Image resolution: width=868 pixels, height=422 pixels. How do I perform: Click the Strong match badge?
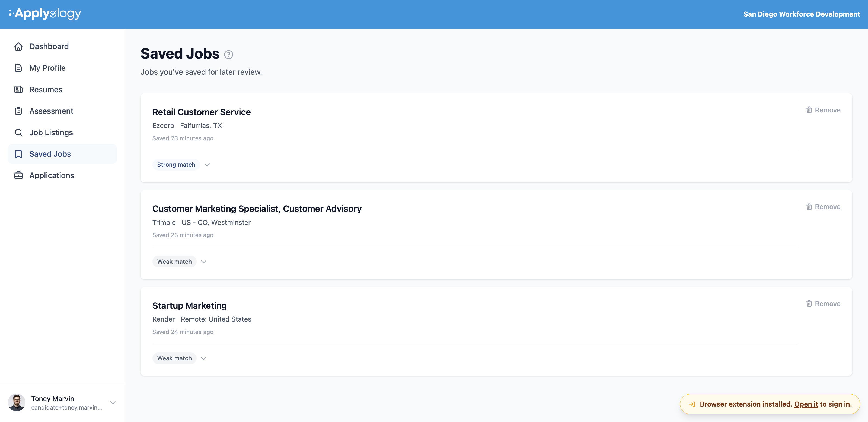pos(176,165)
